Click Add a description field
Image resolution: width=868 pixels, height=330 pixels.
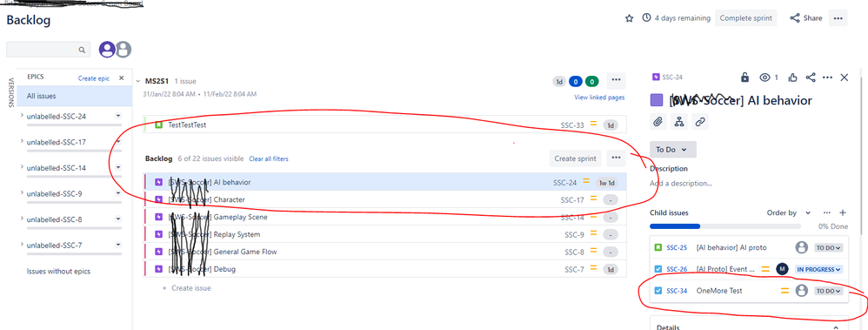tap(681, 183)
